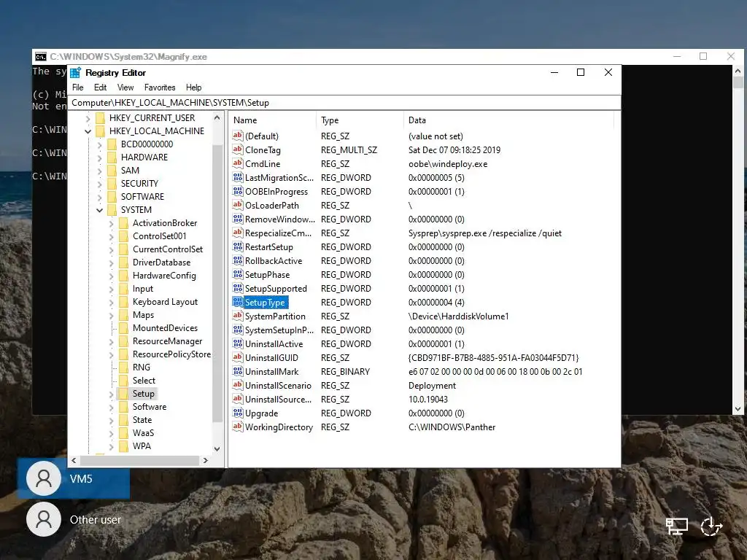
Task: Click the VM5 user avatar
Action: point(44,478)
